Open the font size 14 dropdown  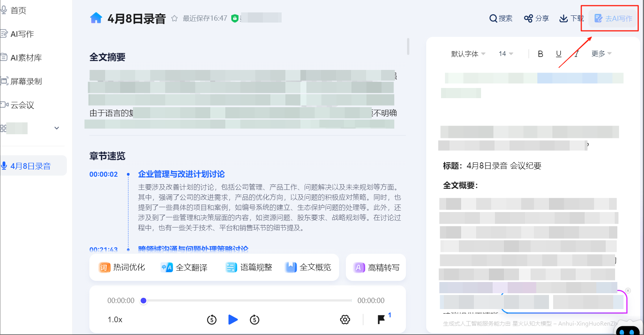506,54
